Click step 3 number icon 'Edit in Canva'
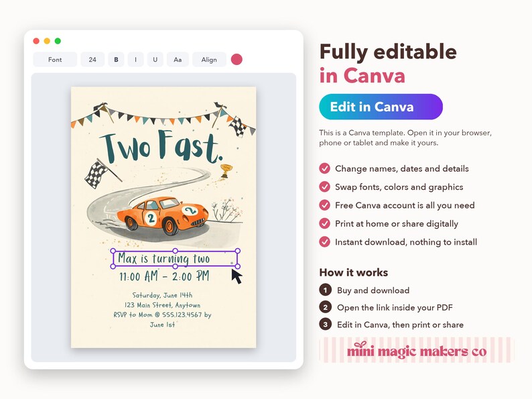Image resolution: width=532 pixels, height=399 pixels. pos(325,325)
